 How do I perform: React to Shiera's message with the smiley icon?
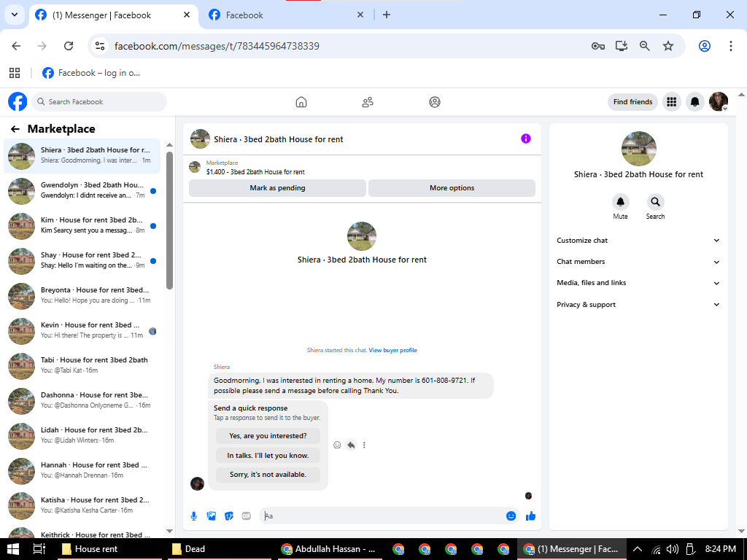pyautogui.click(x=337, y=446)
